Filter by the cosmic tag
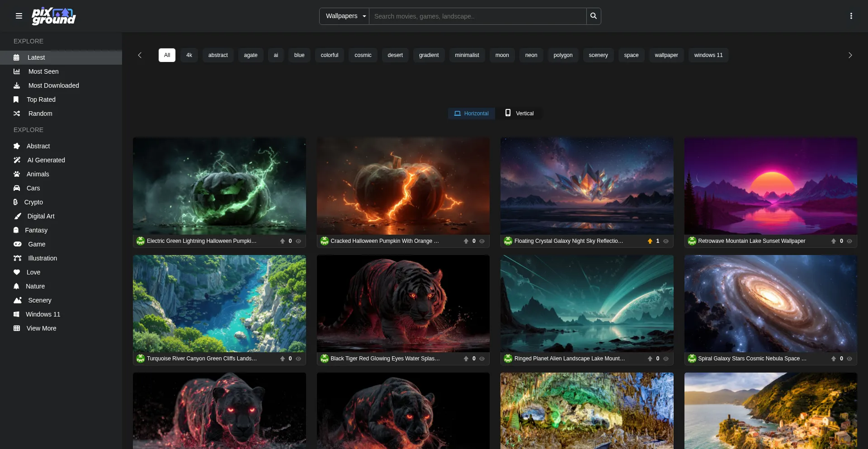Viewport: 868px width, 449px height. coord(363,55)
